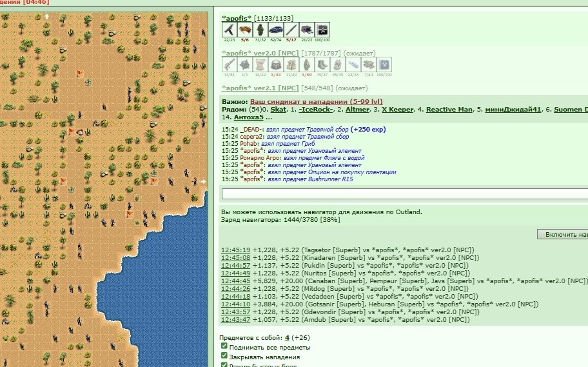Viewport: 588px width, 367px height.
Task: Select the NPC gloves icon with 7/43 durability
Action: [x=369, y=64]
